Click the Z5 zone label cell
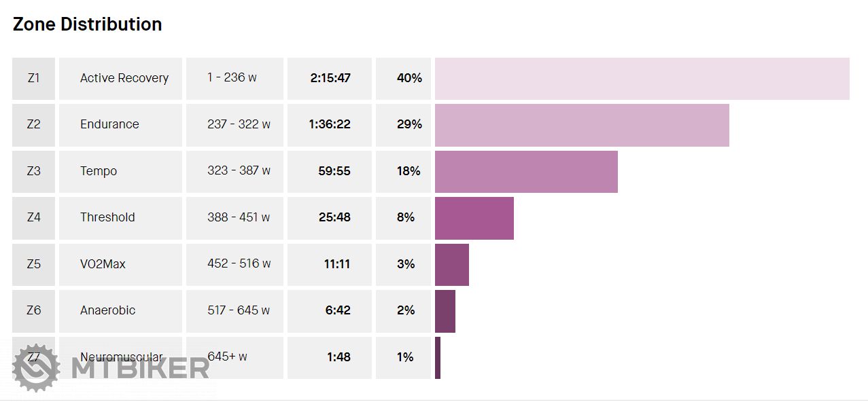 (33, 264)
